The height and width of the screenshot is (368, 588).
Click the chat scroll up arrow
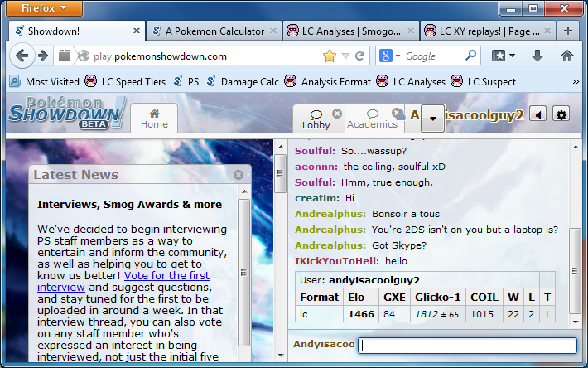point(576,147)
